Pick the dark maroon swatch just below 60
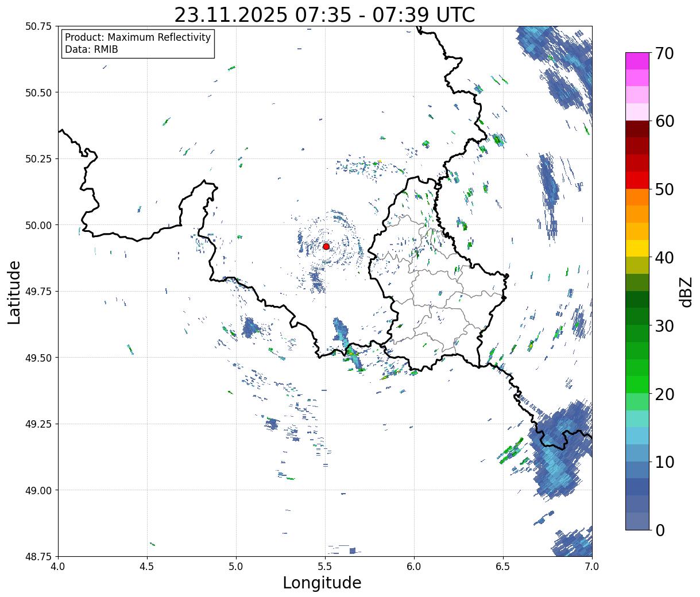Viewport: 700px width, 597px height. click(637, 129)
